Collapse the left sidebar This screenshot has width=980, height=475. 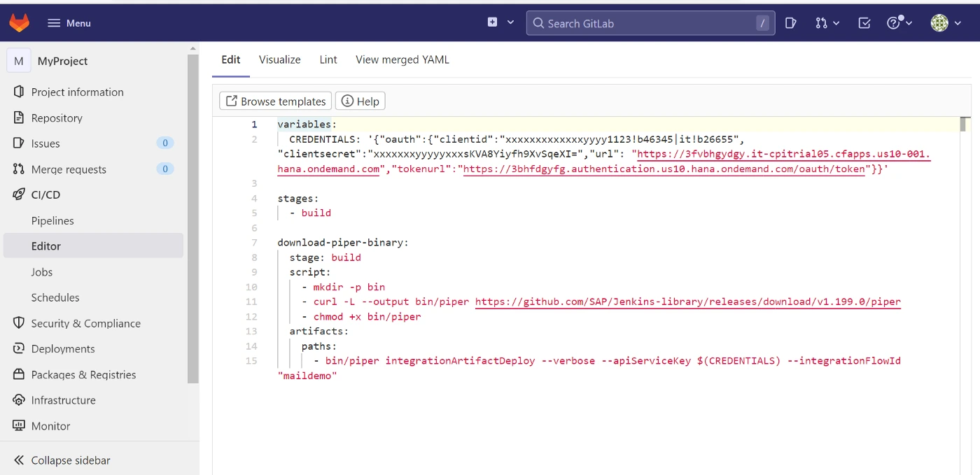[x=69, y=460]
